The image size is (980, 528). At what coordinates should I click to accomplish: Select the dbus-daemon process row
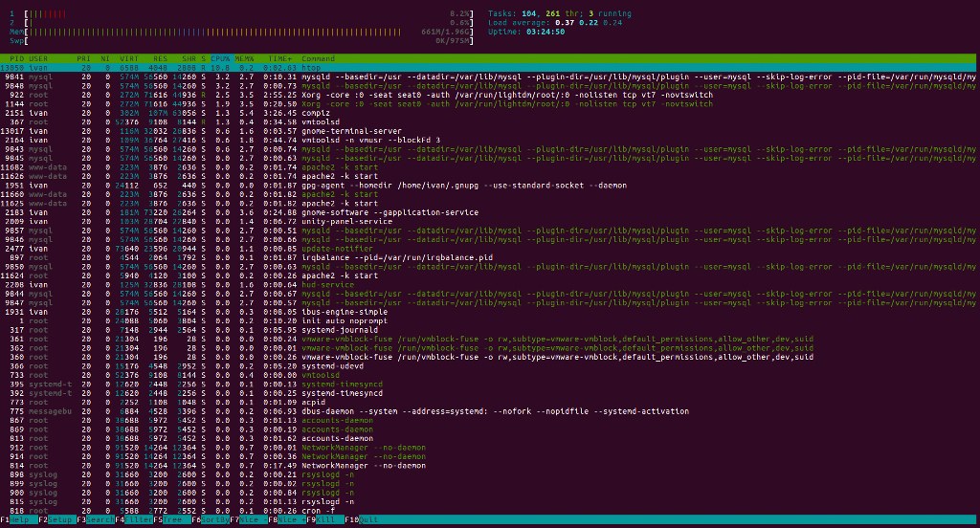point(490,411)
